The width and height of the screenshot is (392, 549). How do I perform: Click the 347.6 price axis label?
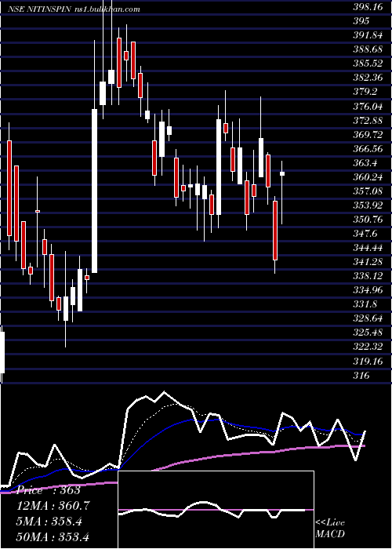[365, 233]
